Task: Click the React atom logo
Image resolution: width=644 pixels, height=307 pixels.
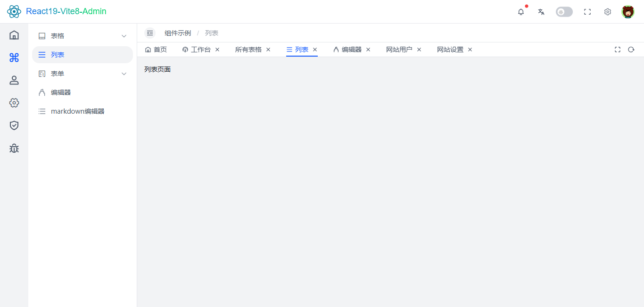Action: click(x=14, y=11)
